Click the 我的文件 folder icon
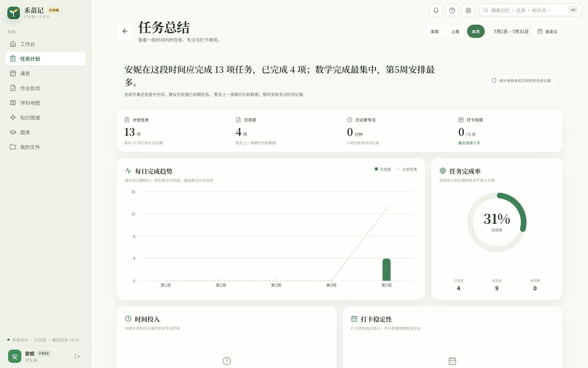Image resolution: width=588 pixels, height=368 pixels. click(x=13, y=147)
